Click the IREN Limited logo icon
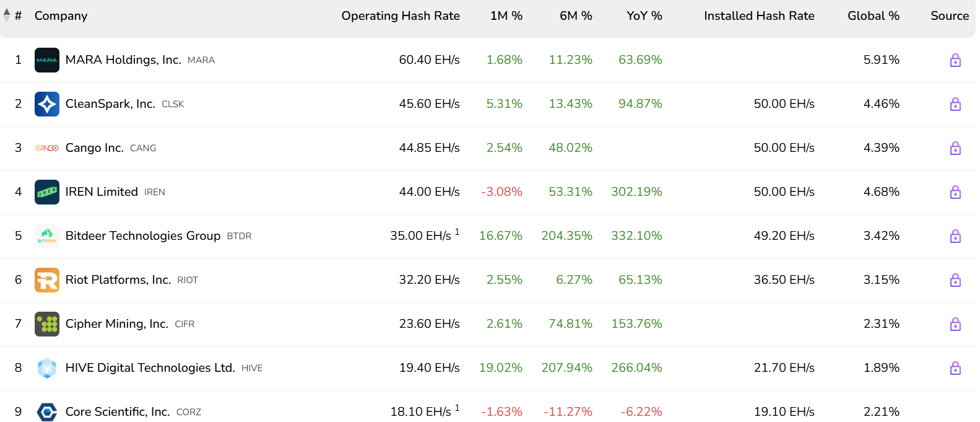The image size is (980, 422). point(47,192)
